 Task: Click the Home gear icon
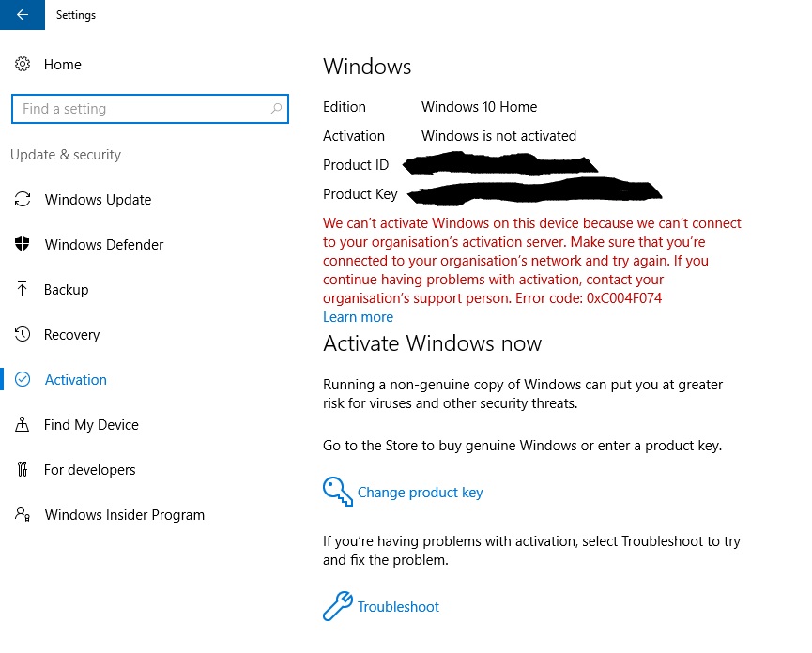[23, 64]
